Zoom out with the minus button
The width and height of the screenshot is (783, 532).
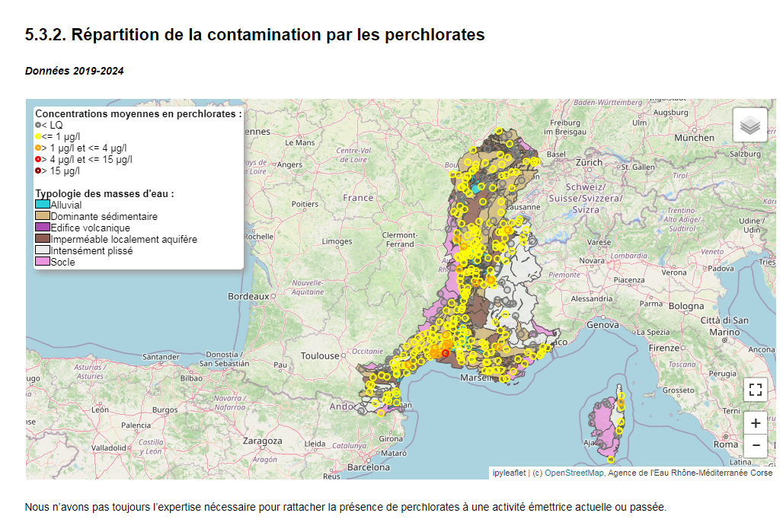[x=756, y=446]
